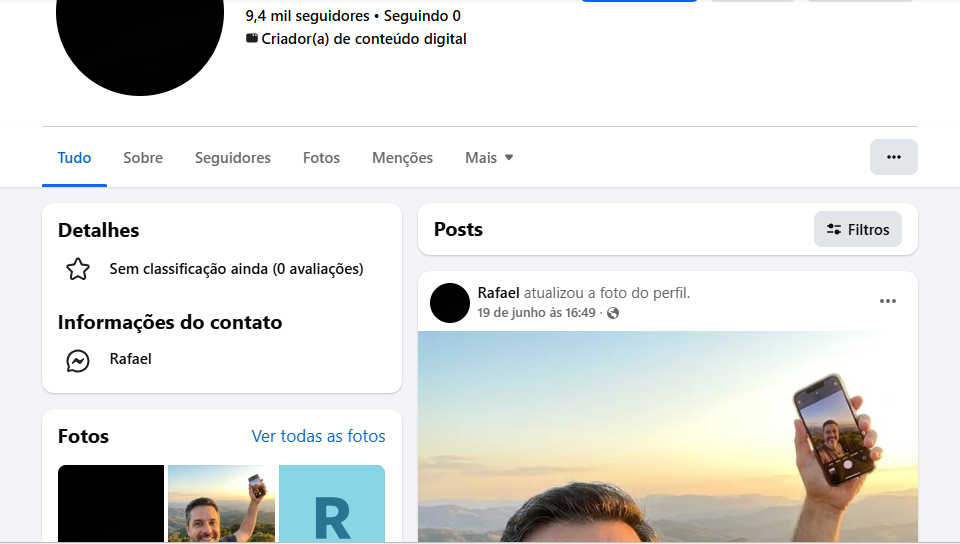
Task: Open the posted profile photo image
Action: coord(667,437)
